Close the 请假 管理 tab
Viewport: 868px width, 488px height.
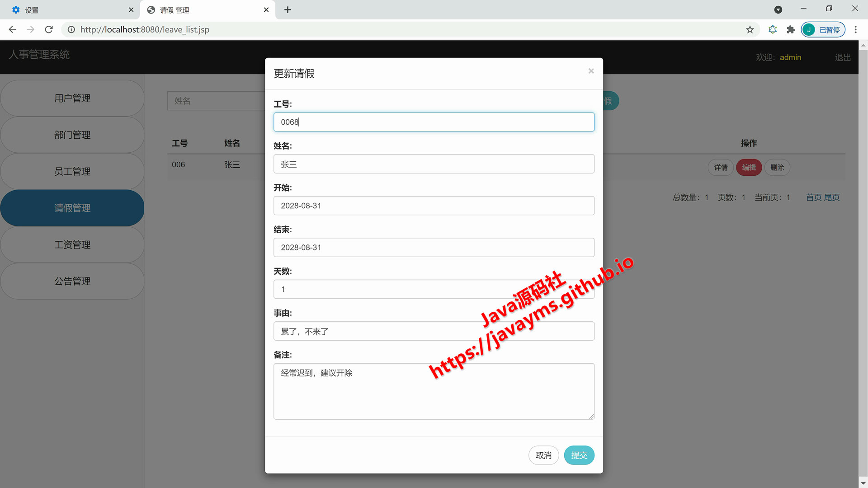pos(266,9)
